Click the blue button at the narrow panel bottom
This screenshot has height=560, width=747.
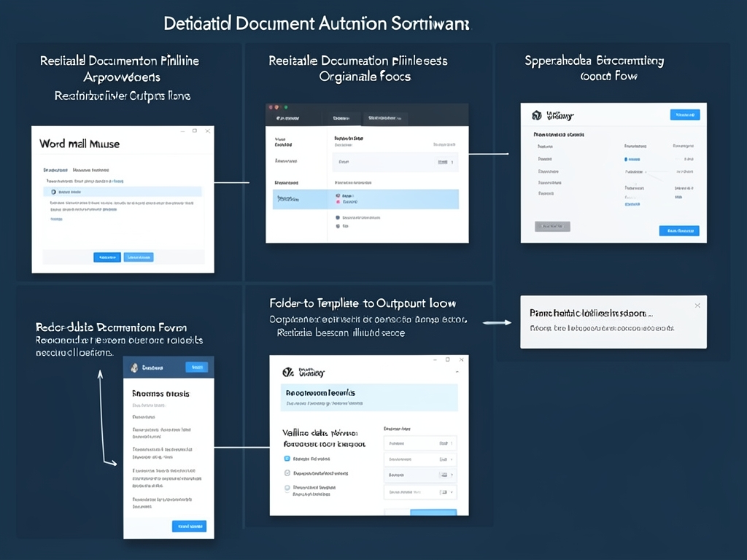tap(189, 526)
